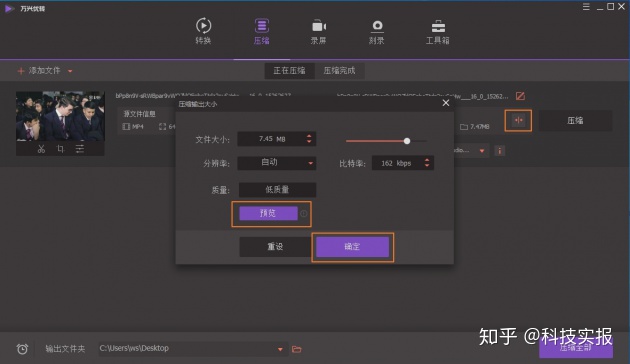Viewport: 630px width, 364px height.
Task: Click the 比特率 value field
Action: click(x=403, y=163)
